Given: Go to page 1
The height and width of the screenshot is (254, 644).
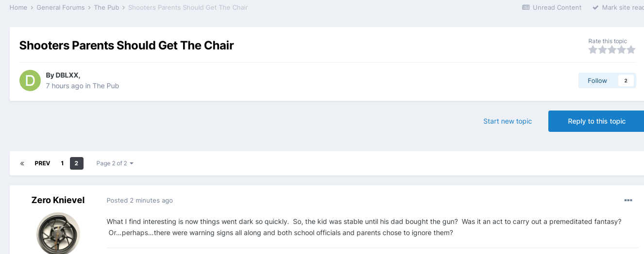Looking at the screenshot, I should click(x=62, y=163).
